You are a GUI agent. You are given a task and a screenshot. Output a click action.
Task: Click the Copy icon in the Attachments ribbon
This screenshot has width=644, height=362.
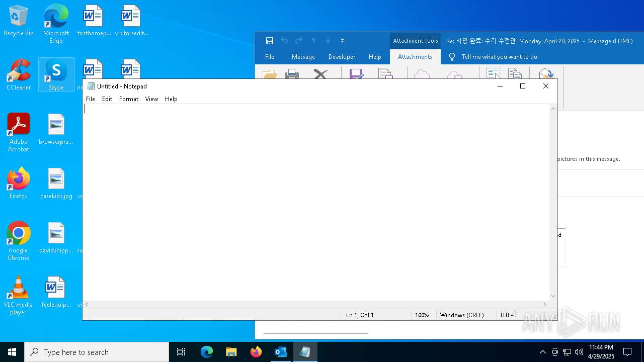(x=515, y=74)
